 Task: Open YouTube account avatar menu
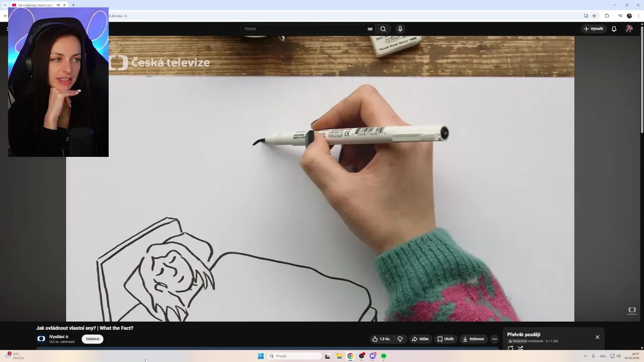[629, 29]
